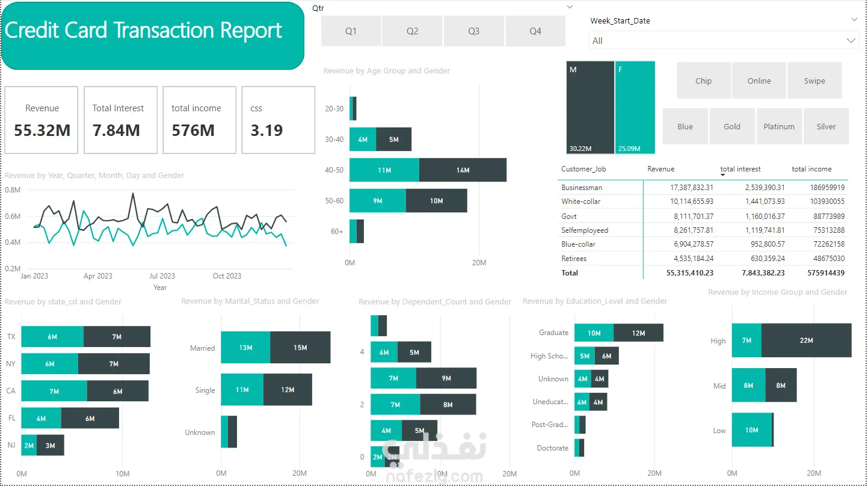Select the Businessman table row
Image resolution: width=868 pixels, height=486 pixels.
point(703,188)
